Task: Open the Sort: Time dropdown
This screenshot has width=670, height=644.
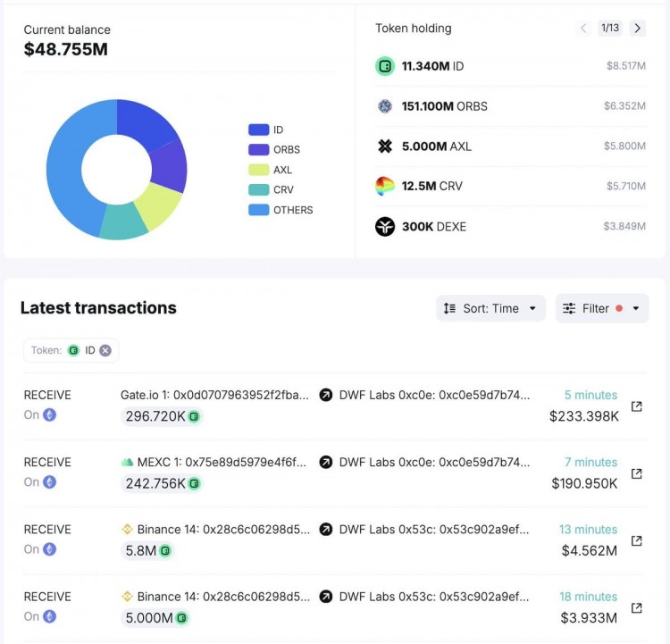Action: coord(490,308)
